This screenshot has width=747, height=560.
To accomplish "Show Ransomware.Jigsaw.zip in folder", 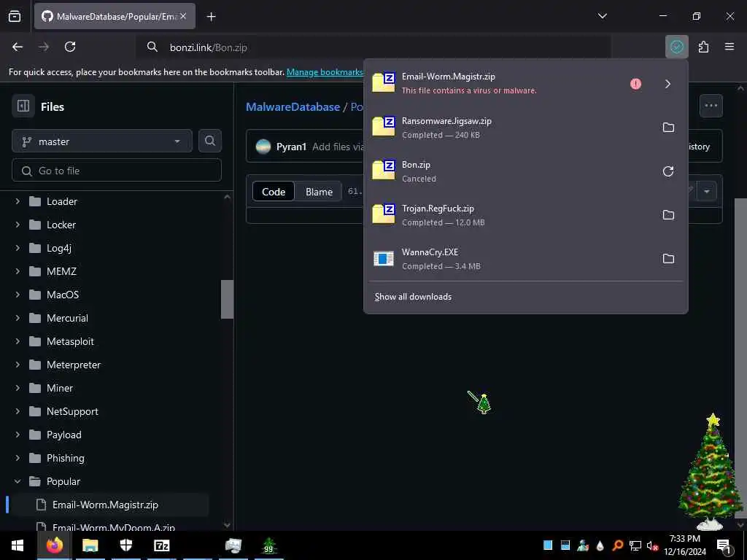I will 668,128.
